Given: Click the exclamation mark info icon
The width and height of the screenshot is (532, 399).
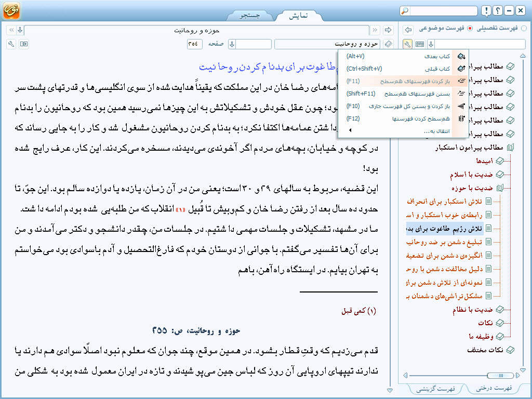Looking at the screenshot, I should coord(486,11).
